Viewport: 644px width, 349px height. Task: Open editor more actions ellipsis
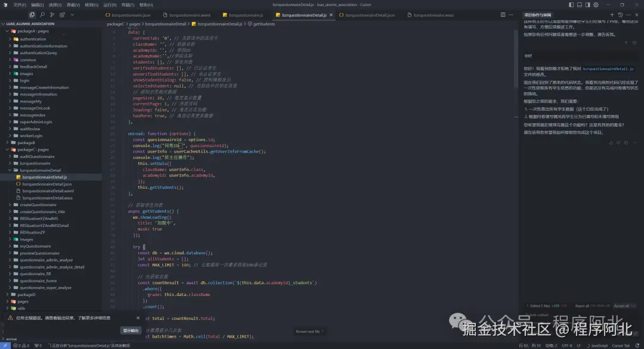[x=511, y=15]
